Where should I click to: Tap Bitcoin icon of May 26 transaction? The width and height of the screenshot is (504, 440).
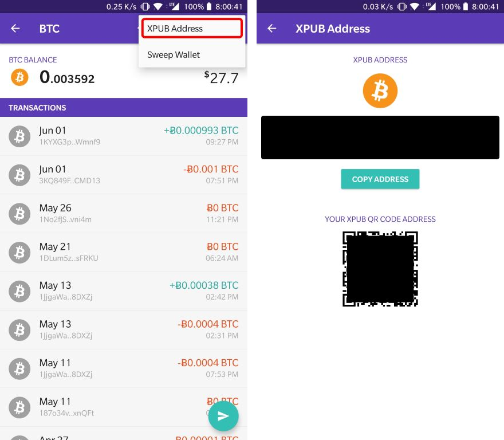tap(19, 214)
